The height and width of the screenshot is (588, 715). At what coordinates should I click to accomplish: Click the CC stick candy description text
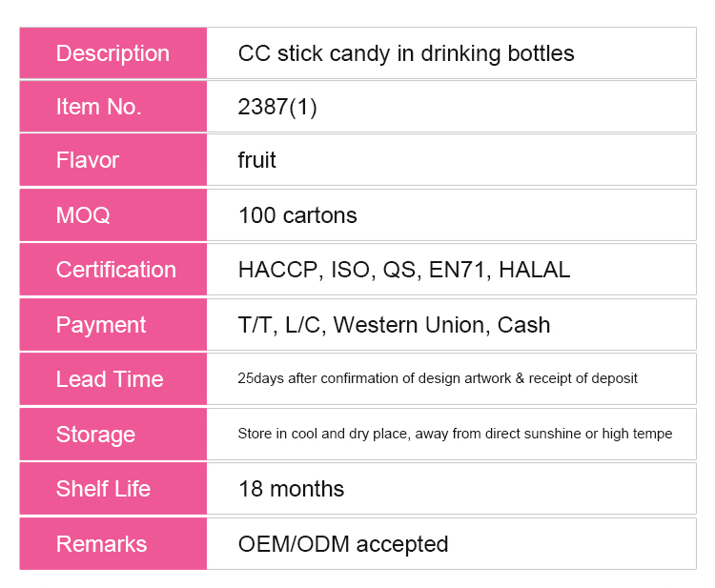(x=406, y=53)
